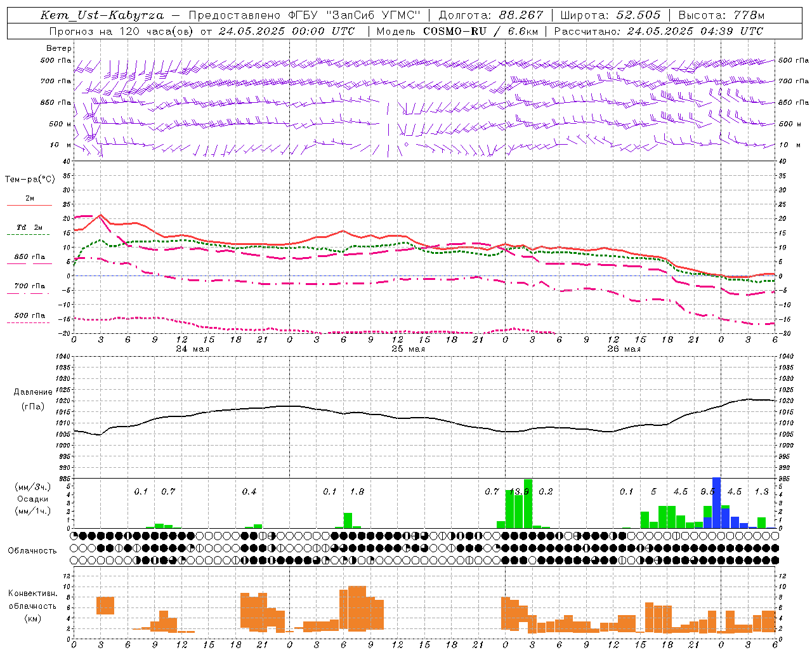This screenshot has height=650, width=812.
Task: Select the 'Широта: 52.505' header text
Action: pyautogui.click(x=610, y=15)
